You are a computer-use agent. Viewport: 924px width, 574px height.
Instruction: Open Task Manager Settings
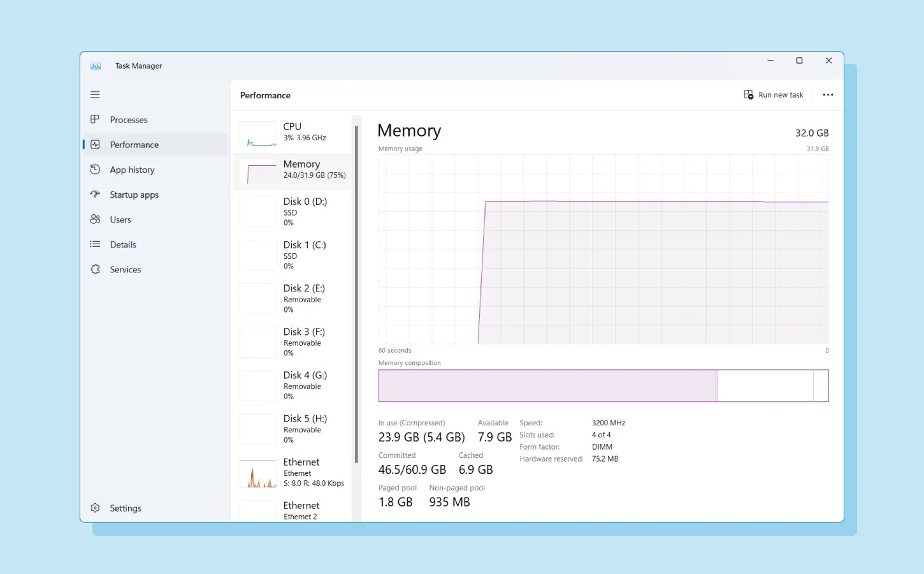coord(125,508)
